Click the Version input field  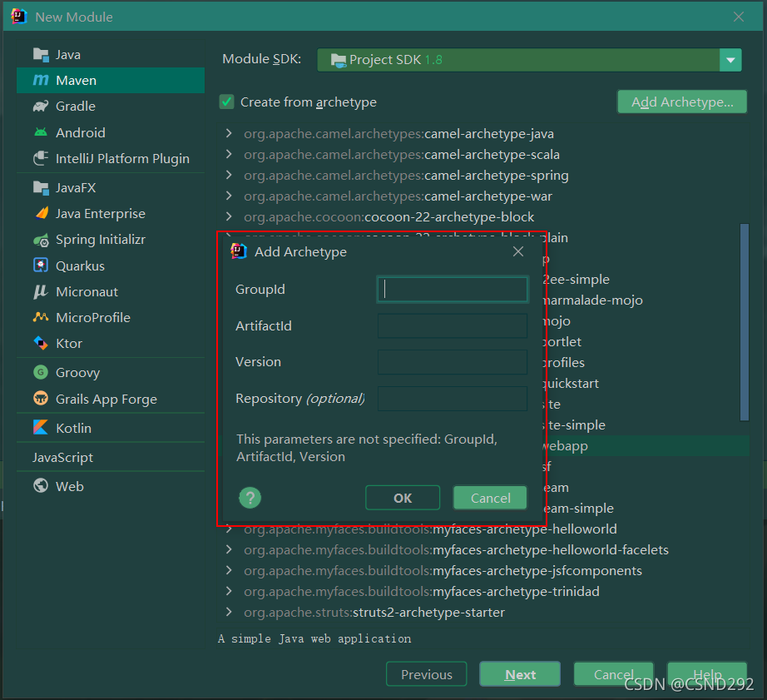click(453, 362)
